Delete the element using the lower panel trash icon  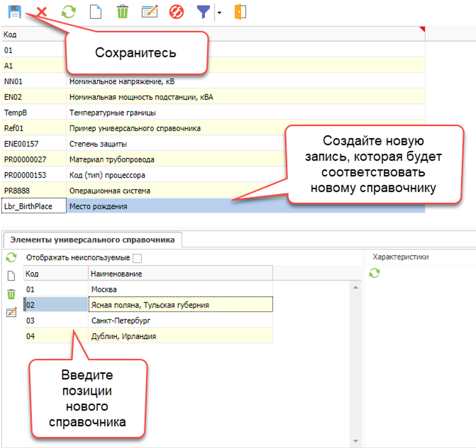[x=11, y=294]
